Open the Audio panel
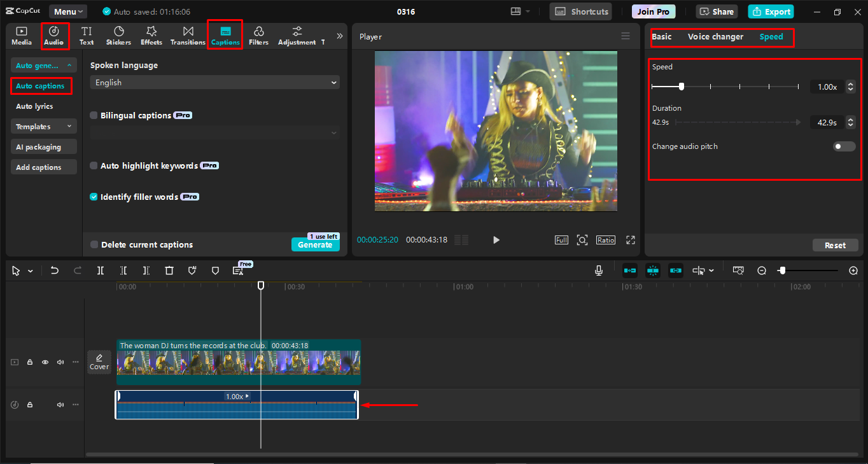Image resolution: width=868 pixels, height=464 pixels. 54,35
